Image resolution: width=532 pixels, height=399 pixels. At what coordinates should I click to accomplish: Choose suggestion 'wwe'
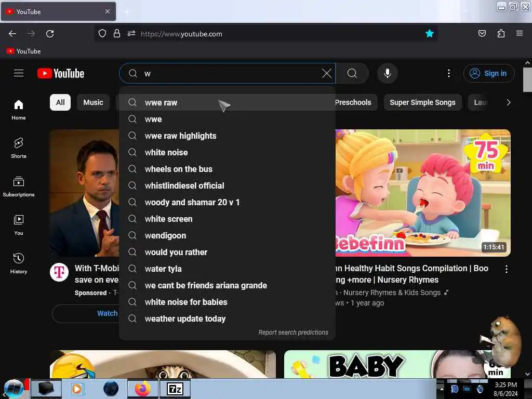click(x=227, y=119)
